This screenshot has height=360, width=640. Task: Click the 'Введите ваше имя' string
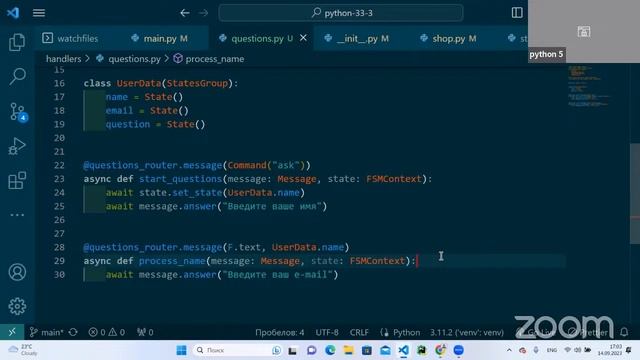272,206
